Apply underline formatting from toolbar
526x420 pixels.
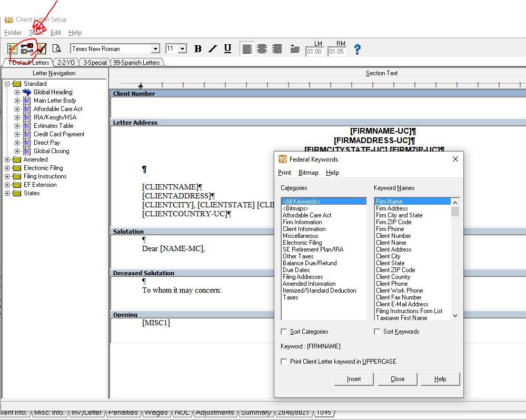tap(227, 49)
